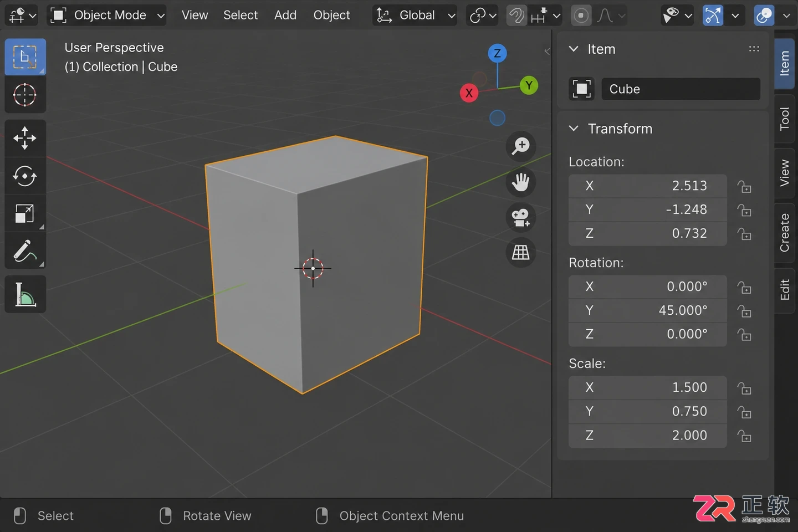The width and height of the screenshot is (798, 532).
Task: Click the object type icon beside Cube name
Action: click(582, 89)
